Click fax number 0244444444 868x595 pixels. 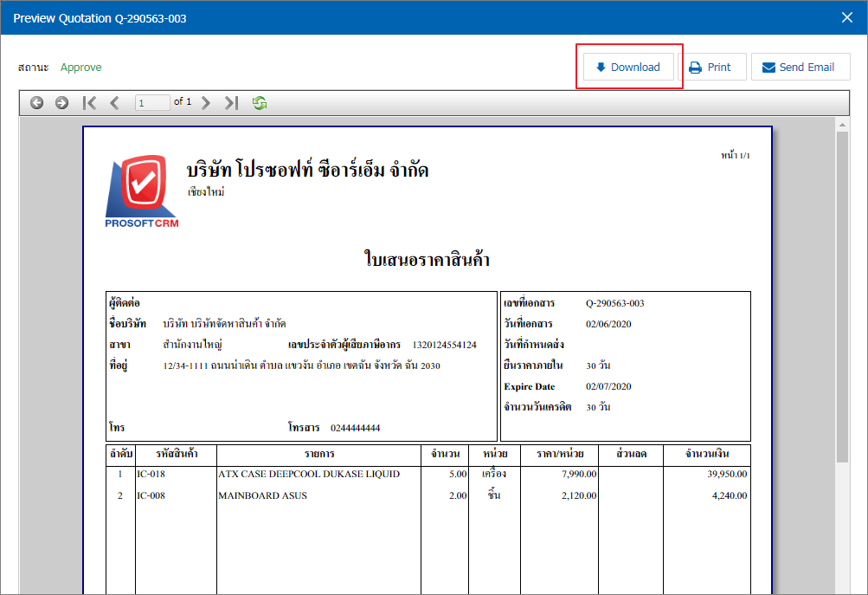(x=356, y=428)
